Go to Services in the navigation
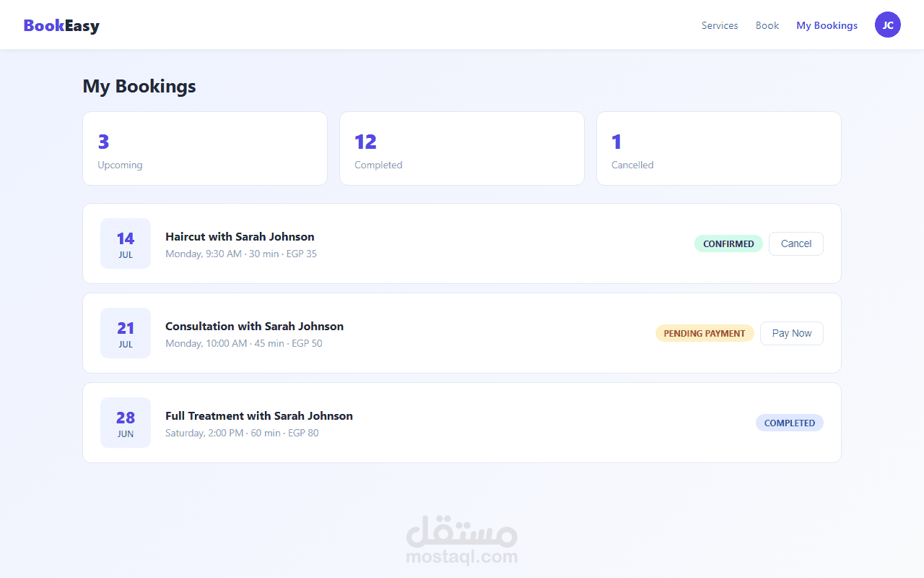The height and width of the screenshot is (578, 924). pyautogui.click(x=720, y=25)
